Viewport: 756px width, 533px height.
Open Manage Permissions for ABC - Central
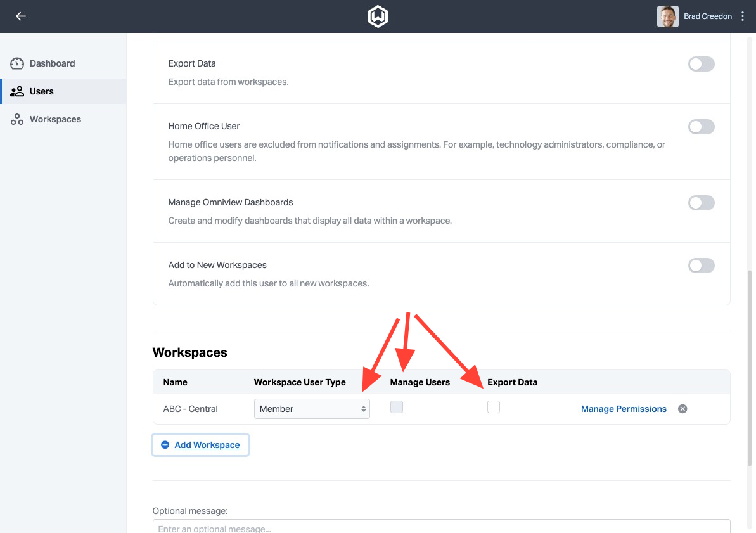click(624, 408)
